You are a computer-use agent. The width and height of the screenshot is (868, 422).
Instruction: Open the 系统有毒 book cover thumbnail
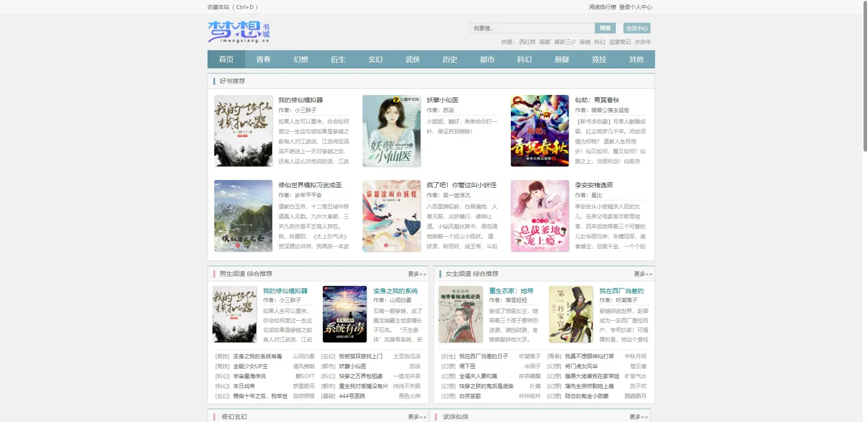click(x=344, y=314)
